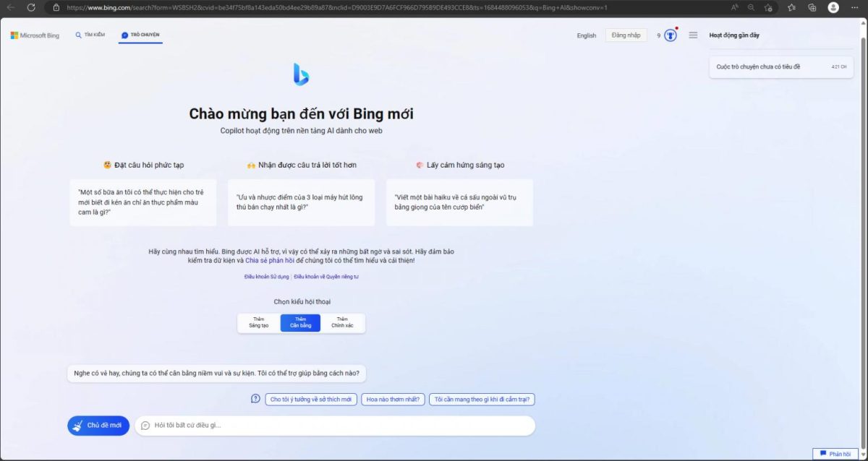Click the zoom magnifier icon in address bar
This screenshot has height=461, width=868.
coord(752,7)
